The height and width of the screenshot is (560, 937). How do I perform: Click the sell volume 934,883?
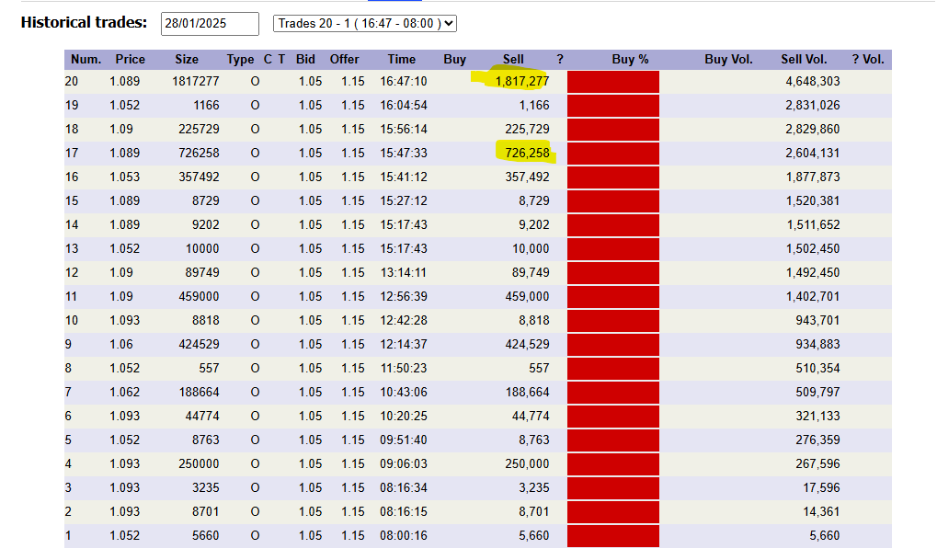(x=817, y=344)
